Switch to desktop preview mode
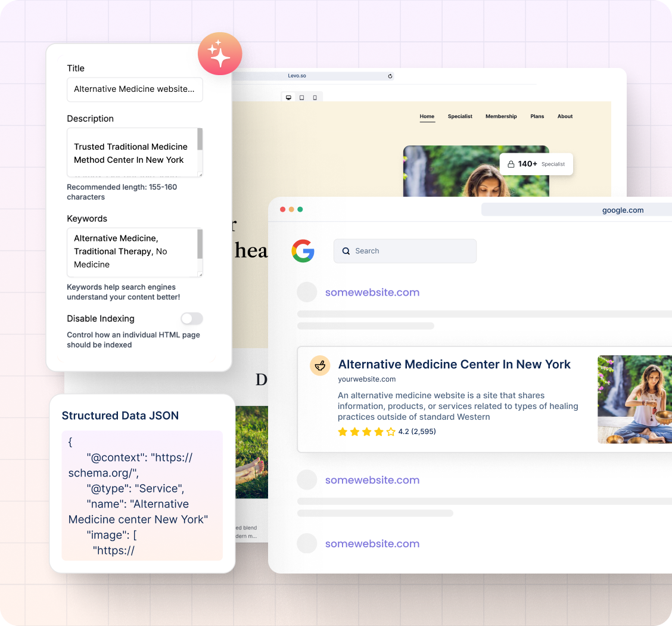The width and height of the screenshot is (672, 626). pyautogui.click(x=289, y=98)
